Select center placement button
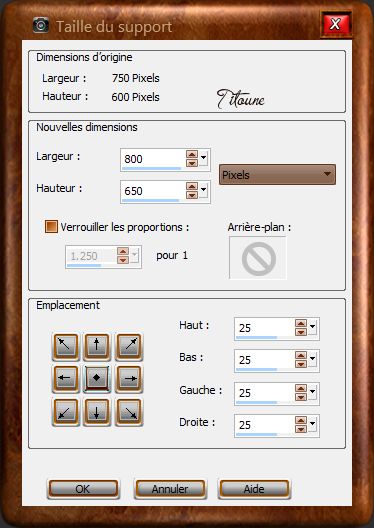Image resolution: width=374 pixels, height=528 pixels. [97, 379]
